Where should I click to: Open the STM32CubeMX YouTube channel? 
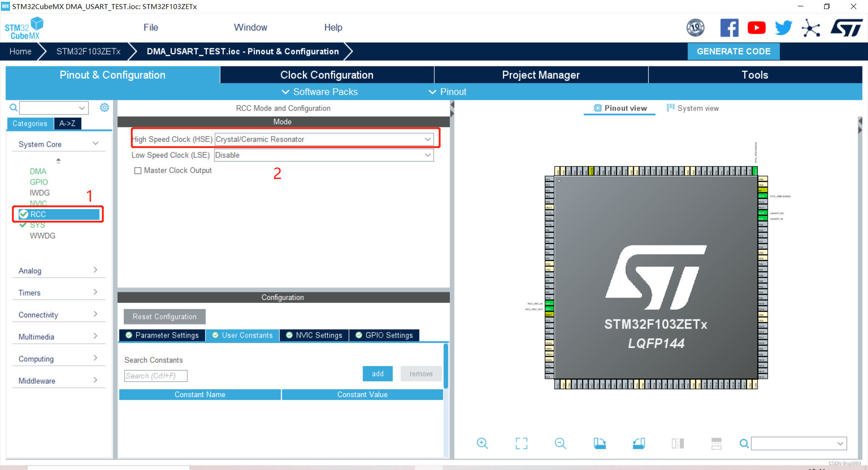coord(756,28)
